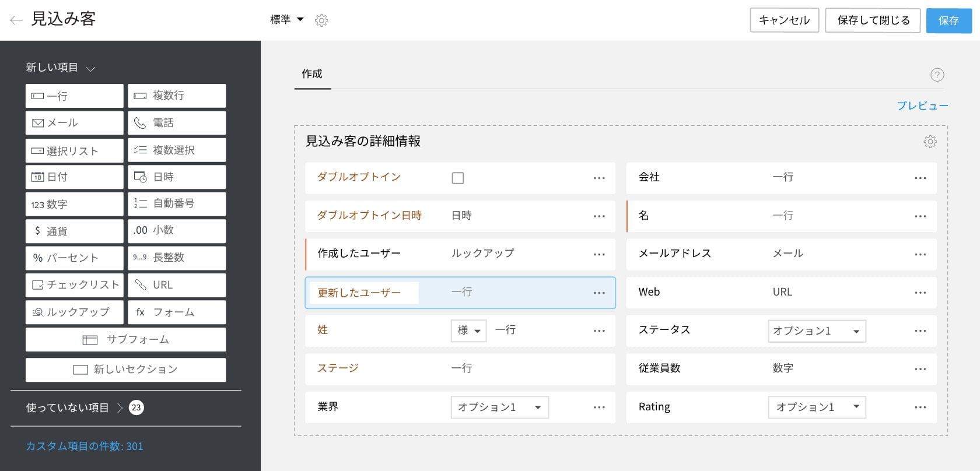
Task: Expand the 様 salutation dropdown
Action: click(468, 331)
